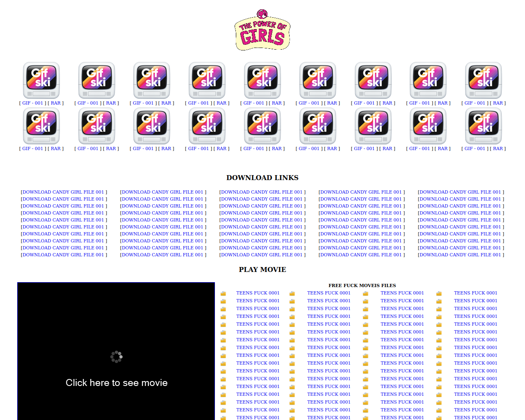Click The Power of Girls logo
This screenshot has width=525, height=420.
[x=262, y=30]
